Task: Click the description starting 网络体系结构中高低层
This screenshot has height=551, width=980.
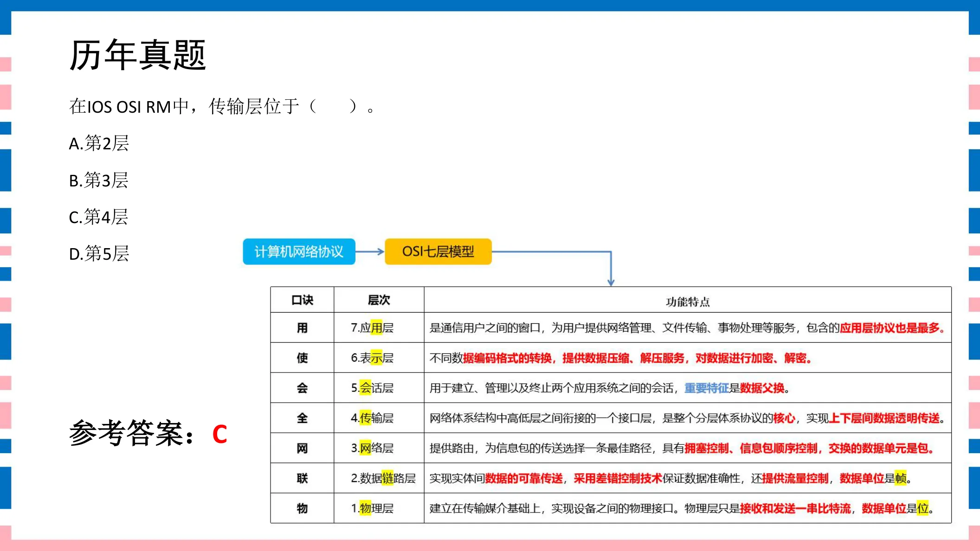Action: (688, 418)
